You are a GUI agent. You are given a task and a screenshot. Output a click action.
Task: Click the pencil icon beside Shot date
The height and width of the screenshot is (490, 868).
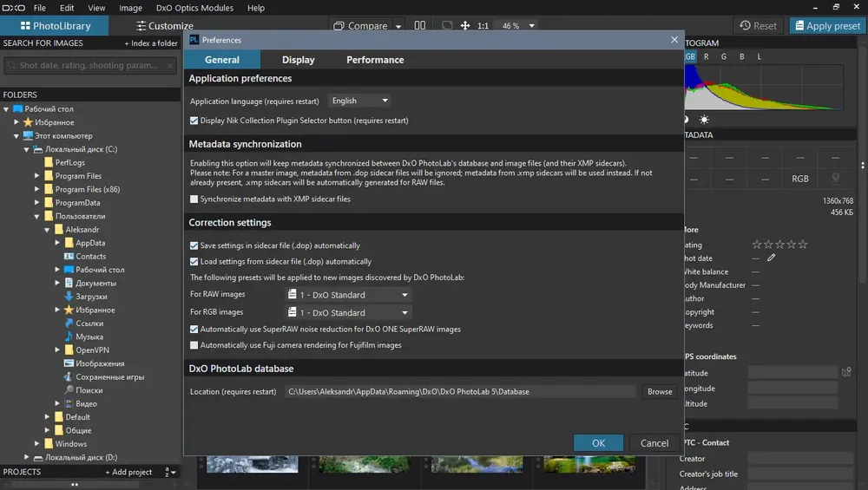coord(771,258)
